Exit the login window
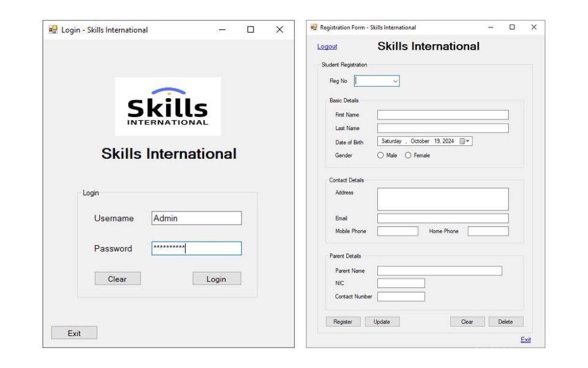Viewport: 588px width, 368px height. click(74, 332)
